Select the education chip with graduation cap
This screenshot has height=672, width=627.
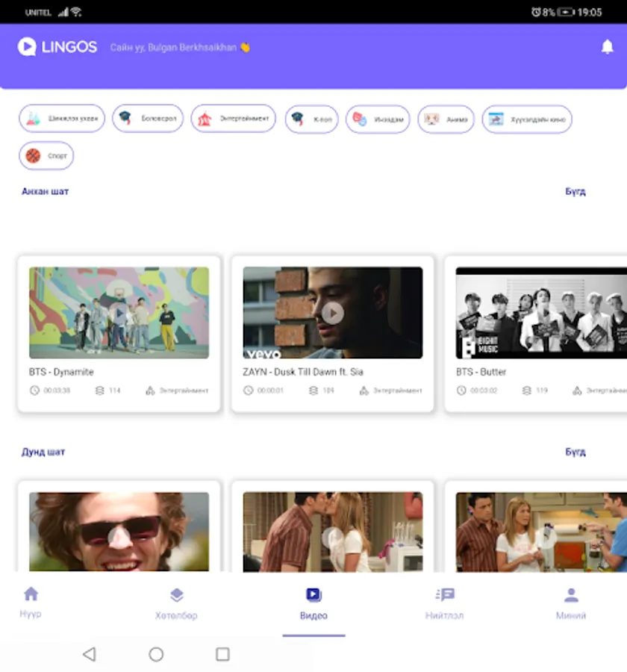(x=148, y=118)
